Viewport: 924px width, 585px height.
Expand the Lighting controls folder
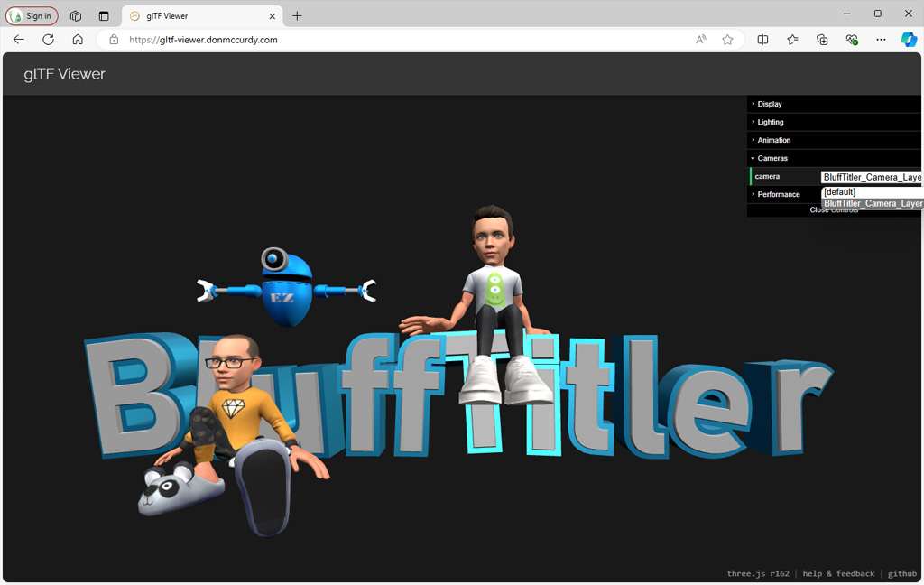pyautogui.click(x=834, y=122)
